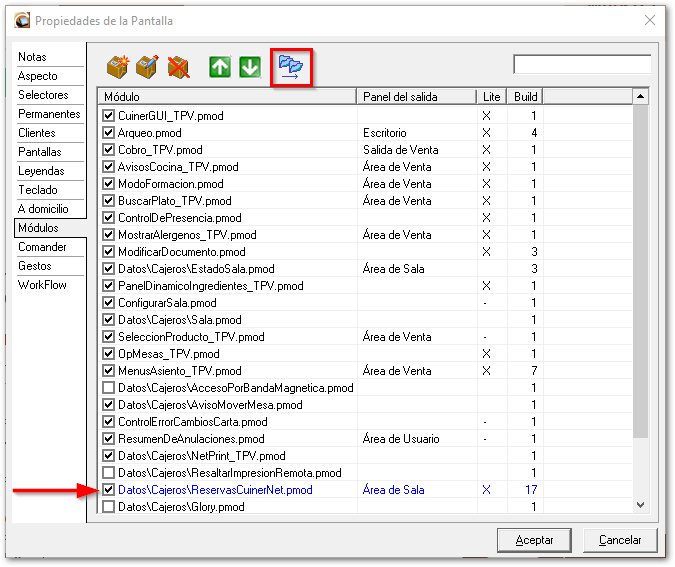Click the Build column header

[x=525, y=96]
